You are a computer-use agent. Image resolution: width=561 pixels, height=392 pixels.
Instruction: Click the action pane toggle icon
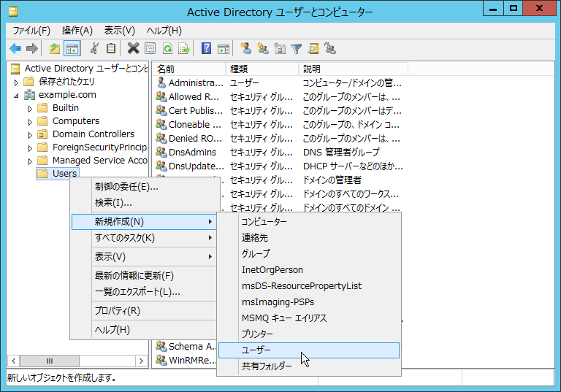(224, 48)
